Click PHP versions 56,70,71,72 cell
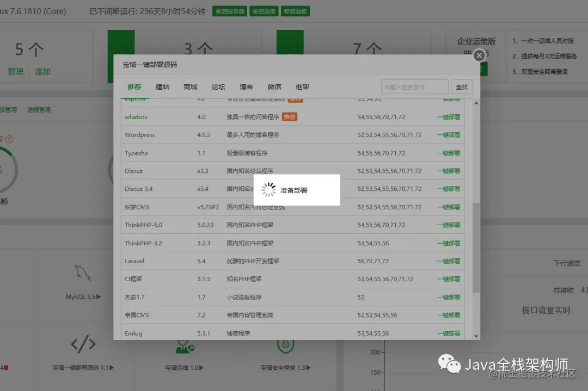588x391 pixels. tap(373, 261)
